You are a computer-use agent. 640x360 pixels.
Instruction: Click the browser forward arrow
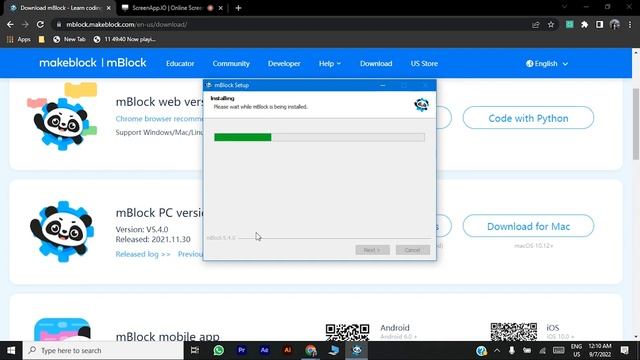(x=25, y=24)
